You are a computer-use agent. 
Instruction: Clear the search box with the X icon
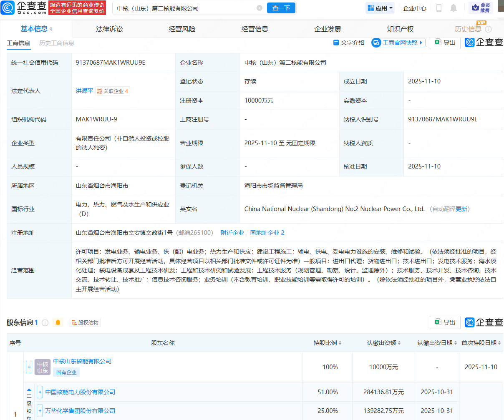point(260,8)
